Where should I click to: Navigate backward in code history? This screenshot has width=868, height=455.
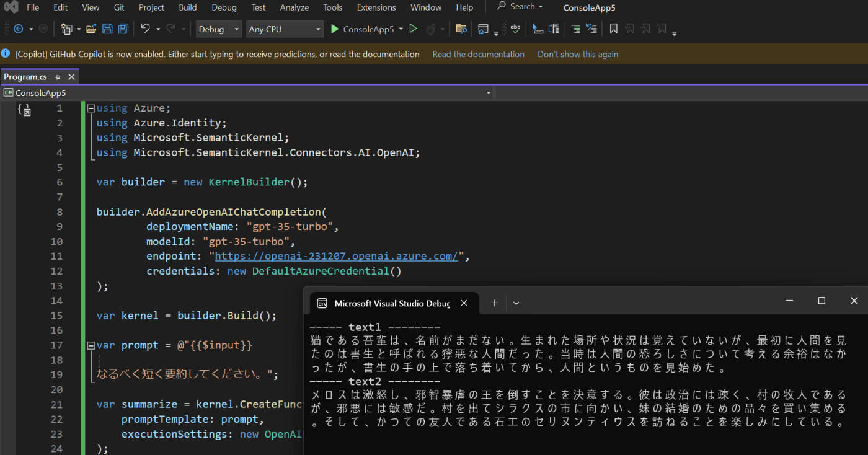click(18, 29)
